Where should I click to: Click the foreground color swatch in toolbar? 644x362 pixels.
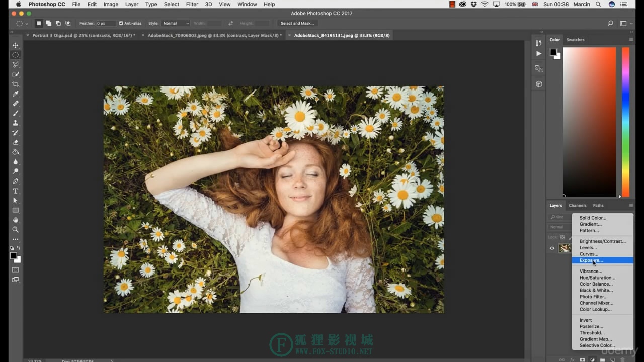pos(14,256)
